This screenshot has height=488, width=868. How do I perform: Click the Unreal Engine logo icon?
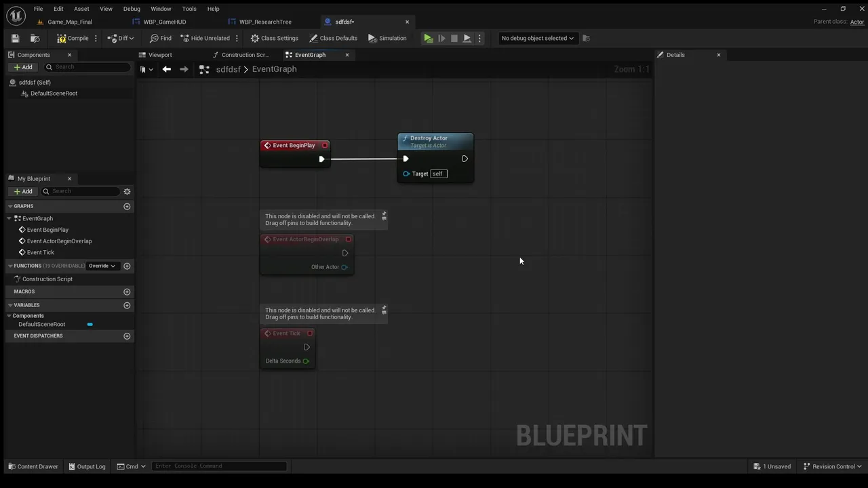point(15,14)
